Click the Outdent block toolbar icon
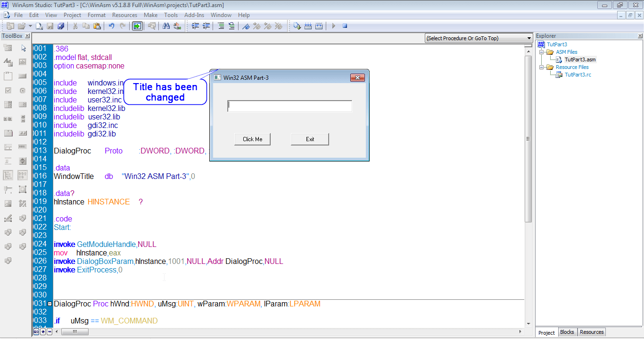This screenshot has width=644, height=339. click(206, 26)
